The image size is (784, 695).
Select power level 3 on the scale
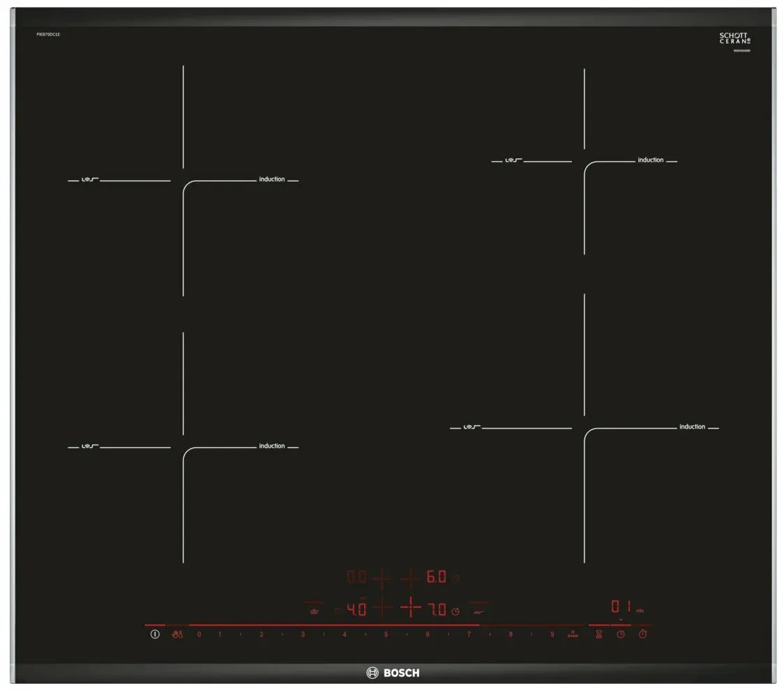[x=303, y=634]
